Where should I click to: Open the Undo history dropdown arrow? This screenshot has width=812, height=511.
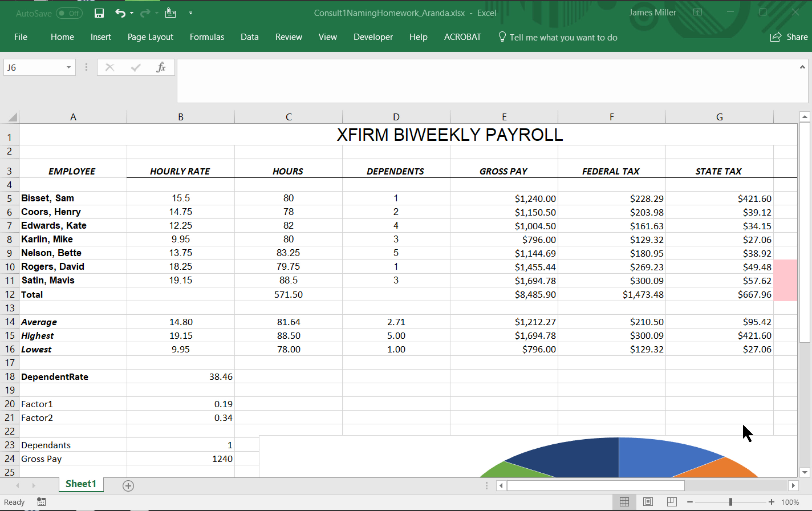click(132, 13)
